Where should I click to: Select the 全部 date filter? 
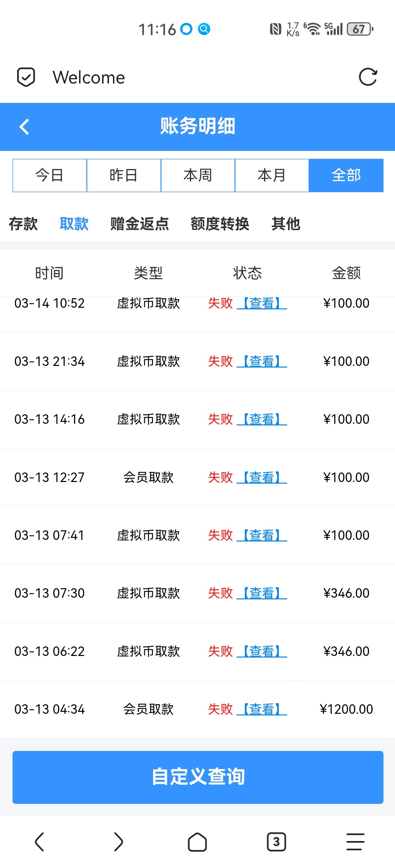346,176
